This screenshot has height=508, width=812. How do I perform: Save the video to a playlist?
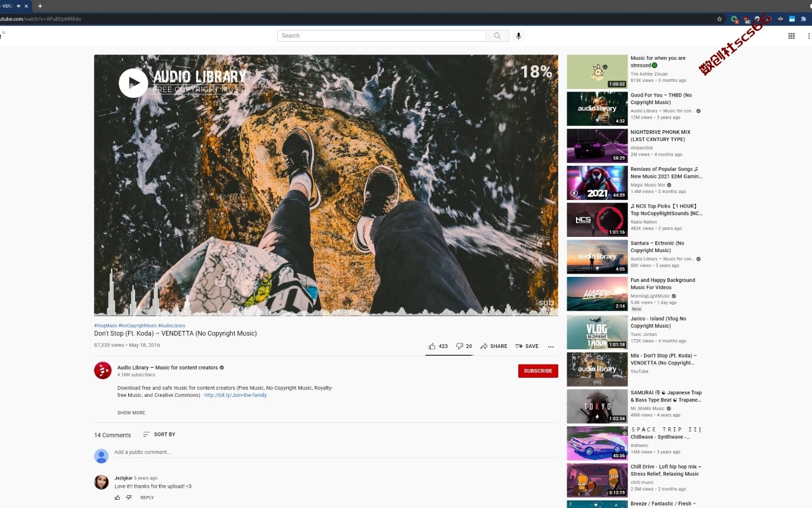click(x=527, y=346)
